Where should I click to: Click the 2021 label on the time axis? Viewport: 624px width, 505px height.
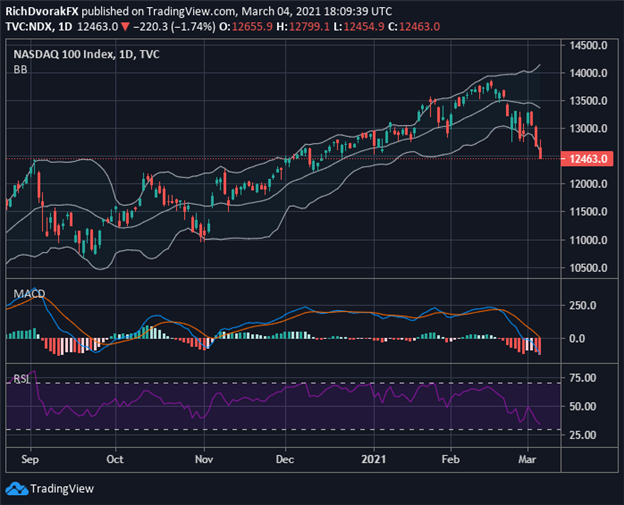click(374, 459)
